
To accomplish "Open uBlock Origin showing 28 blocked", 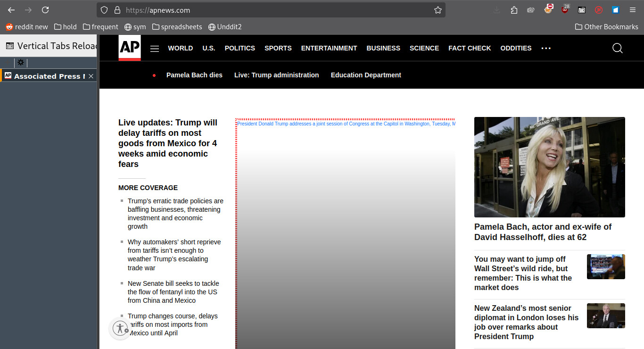I will (x=565, y=9).
